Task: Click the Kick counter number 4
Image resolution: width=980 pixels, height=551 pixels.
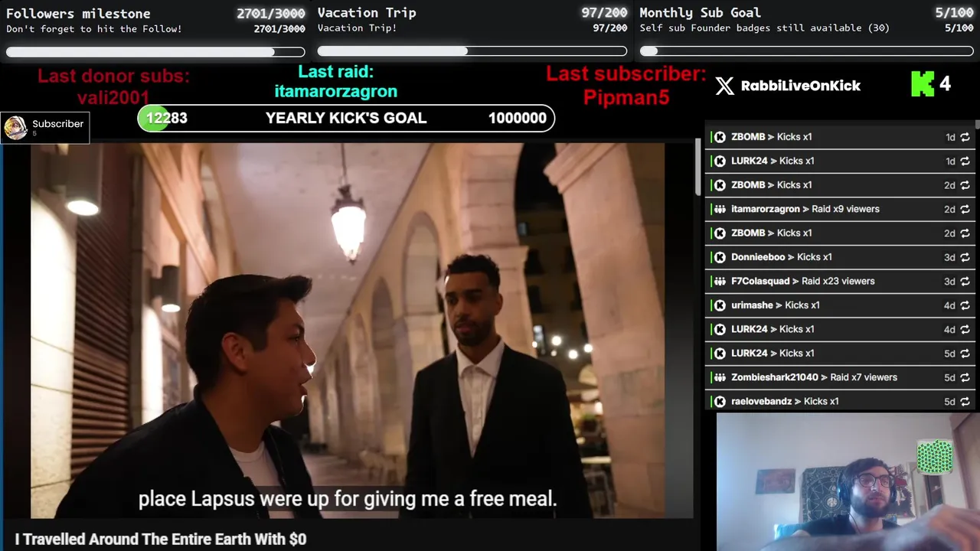Action: tap(945, 84)
